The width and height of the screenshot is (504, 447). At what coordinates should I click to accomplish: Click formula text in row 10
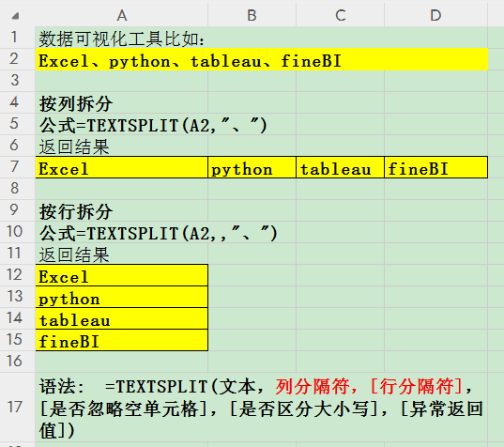[159, 233]
